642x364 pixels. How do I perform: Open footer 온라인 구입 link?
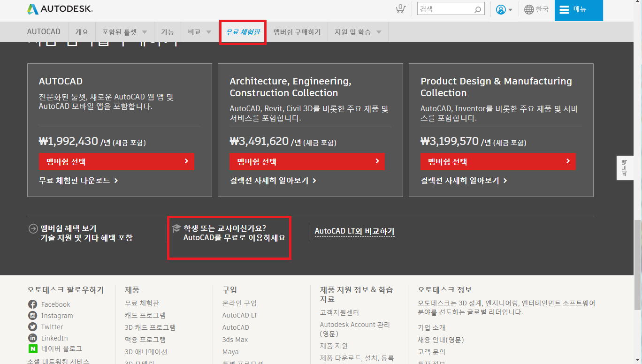(239, 303)
